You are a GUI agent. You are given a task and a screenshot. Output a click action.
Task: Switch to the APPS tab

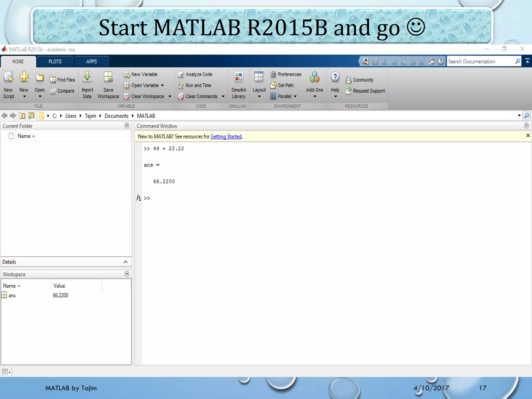click(92, 62)
